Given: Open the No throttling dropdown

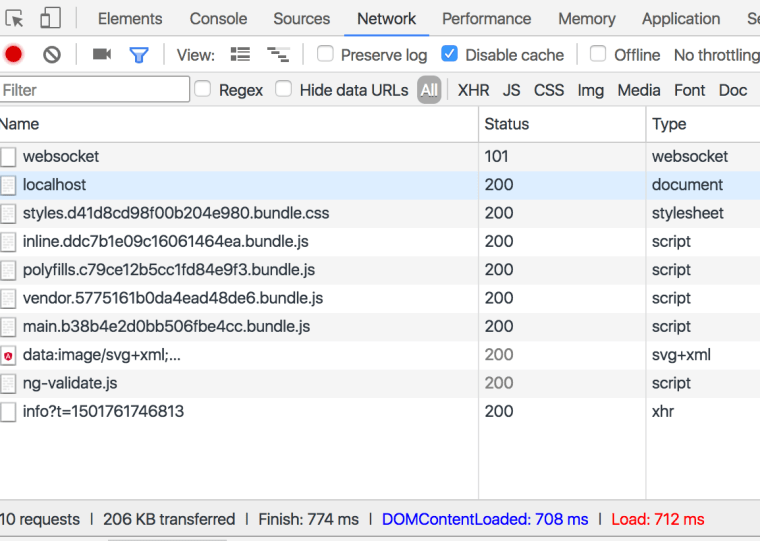Looking at the screenshot, I should [715, 55].
